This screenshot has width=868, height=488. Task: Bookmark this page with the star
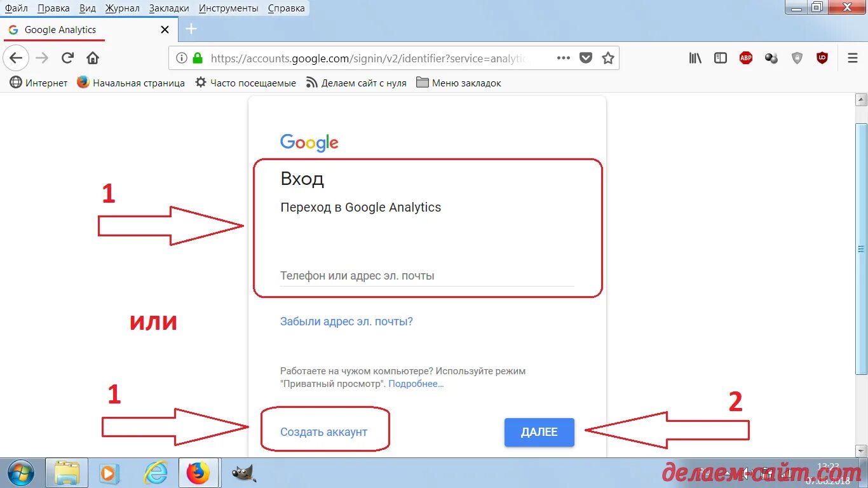pos(608,58)
